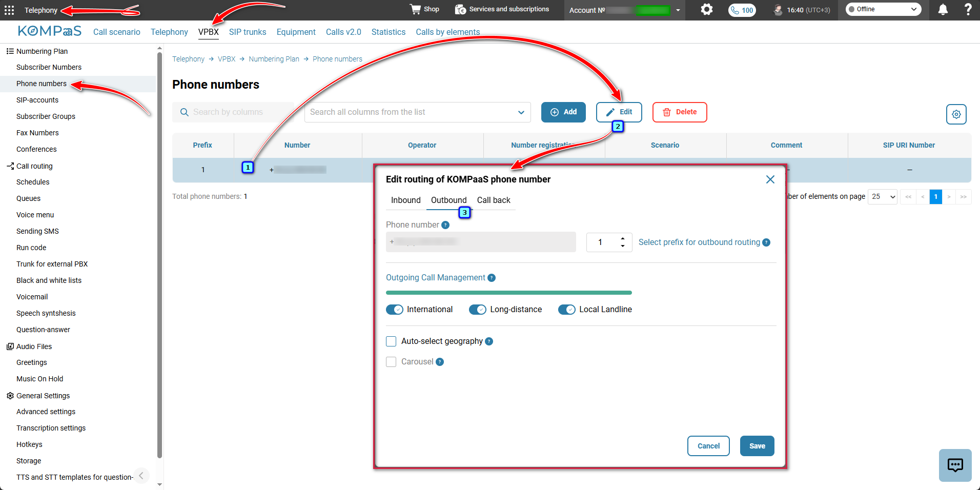Toggle Local Landline outgoing calls
Screen dimensions: 980x490
coord(567,310)
